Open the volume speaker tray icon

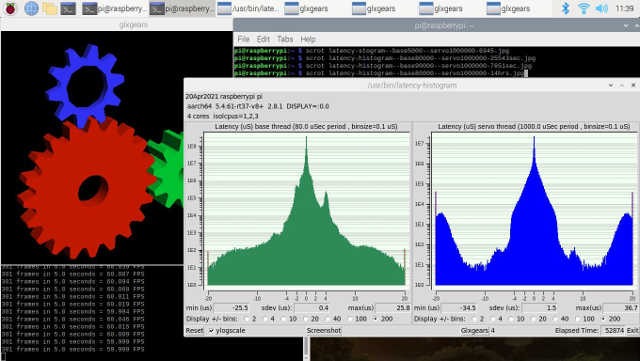click(602, 8)
